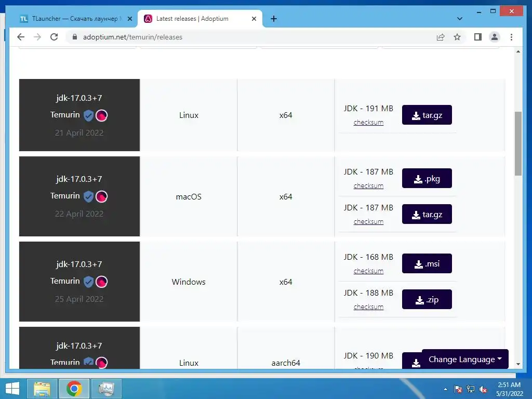Open a new browser tab
This screenshot has width=532, height=399.
[x=274, y=19]
